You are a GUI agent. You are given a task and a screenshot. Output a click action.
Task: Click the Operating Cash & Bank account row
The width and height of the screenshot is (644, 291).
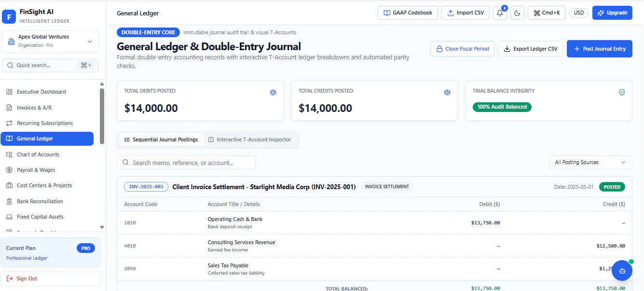[374, 222]
